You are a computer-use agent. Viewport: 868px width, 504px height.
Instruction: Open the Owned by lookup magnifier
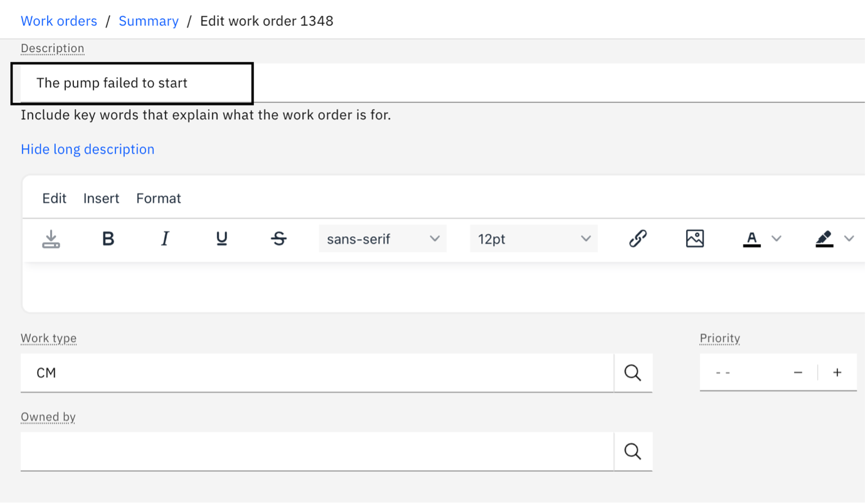[x=632, y=451]
